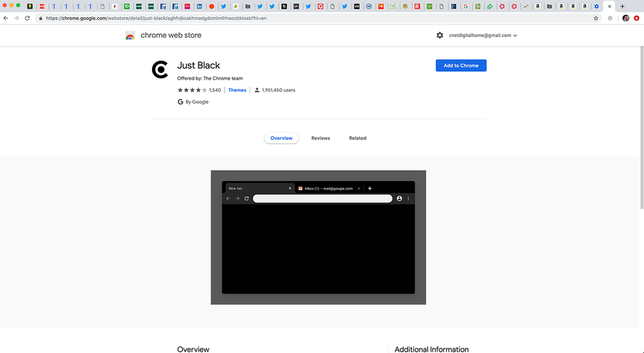This screenshot has width=644, height=353.
Task: Switch to the very first browser tab
Action: coord(30,6)
